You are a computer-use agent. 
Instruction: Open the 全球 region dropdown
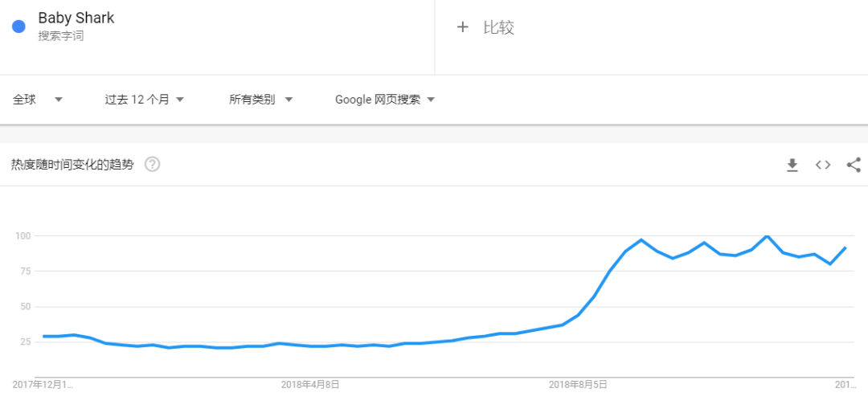point(38,100)
